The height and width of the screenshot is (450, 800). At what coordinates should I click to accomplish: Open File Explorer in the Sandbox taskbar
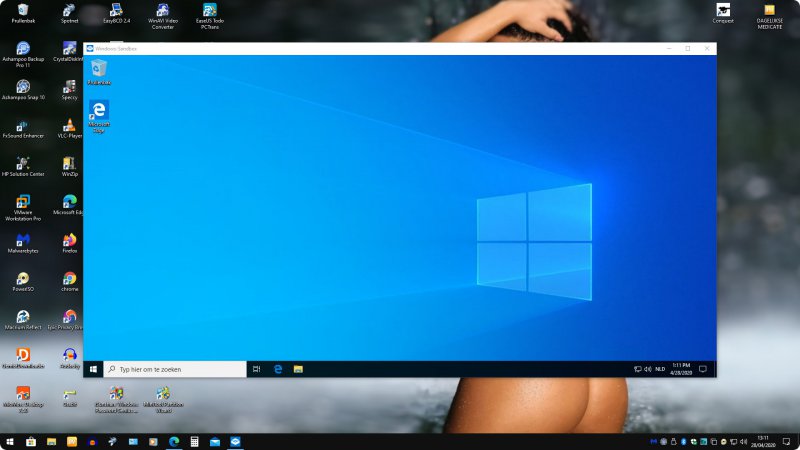point(298,369)
